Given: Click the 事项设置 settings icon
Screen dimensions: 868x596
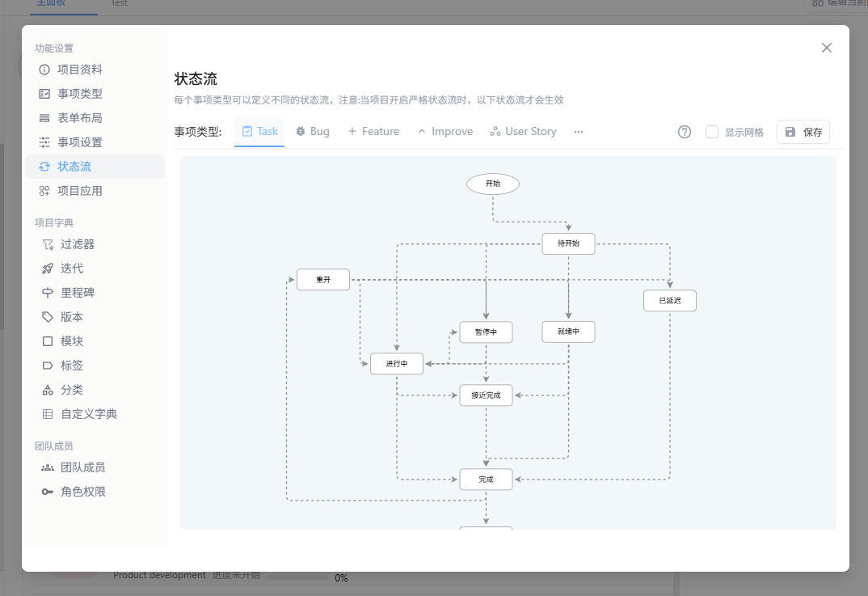Looking at the screenshot, I should 44,142.
